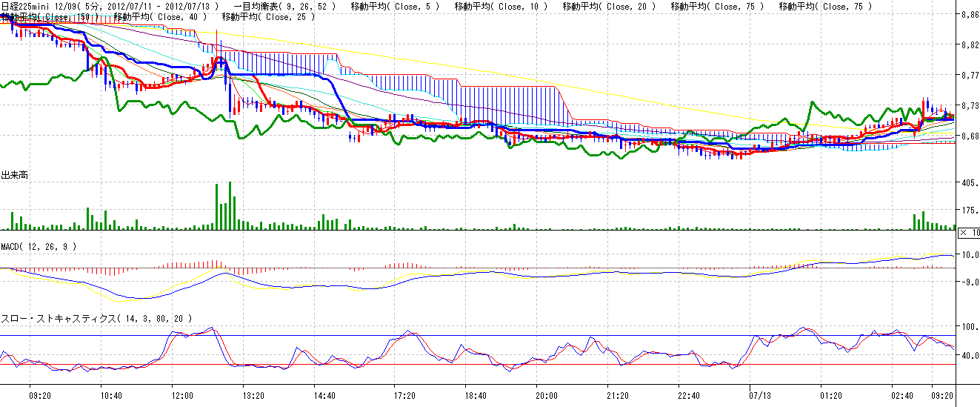Click the 日経225mini 12/09 chart title
The width and height of the screenshot is (980, 407).
(43, 6)
